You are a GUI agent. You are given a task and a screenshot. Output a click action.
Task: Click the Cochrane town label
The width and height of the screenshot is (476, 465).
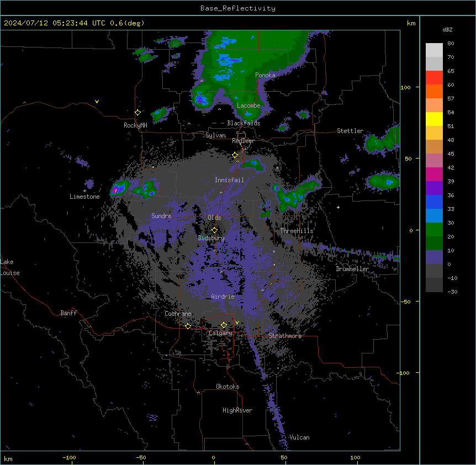click(x=178, y=314)
